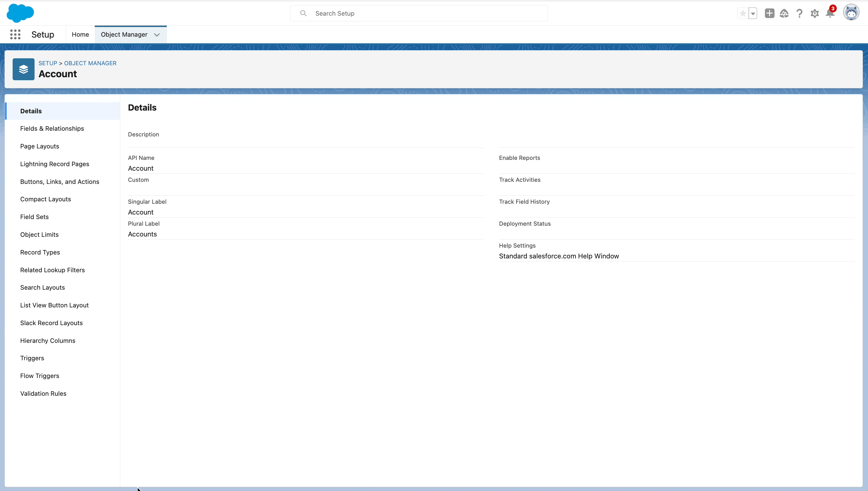The height and width of the screenshot is (491, 868).
Task: Click the user avatar profile icon
Action: [x=851, y=13]
